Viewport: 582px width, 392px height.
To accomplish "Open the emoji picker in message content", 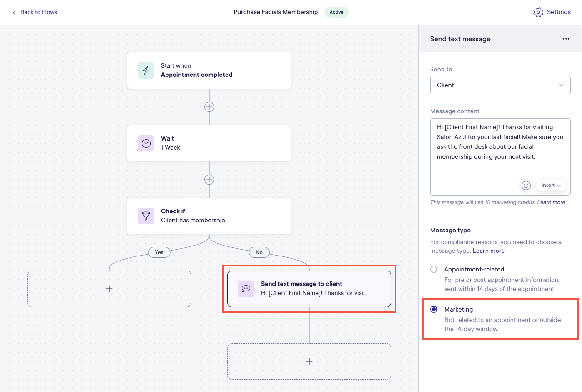I will point(526,185).
